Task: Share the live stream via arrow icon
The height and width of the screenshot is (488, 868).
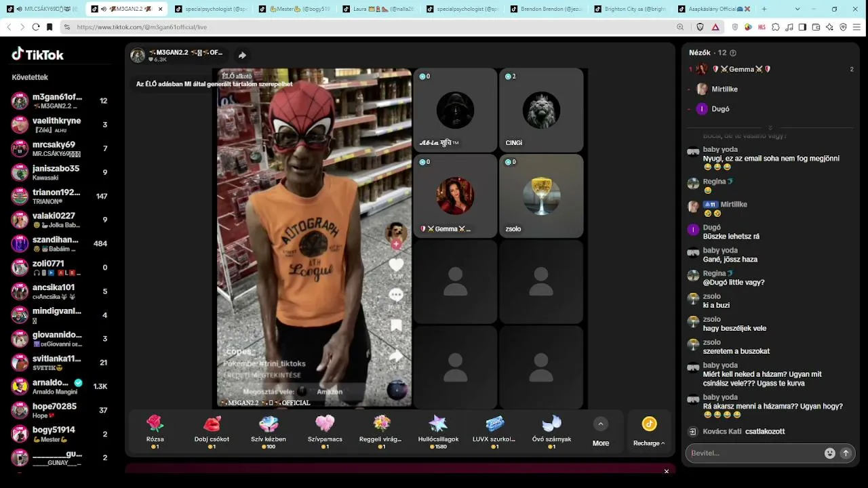Action: [242, 56]
